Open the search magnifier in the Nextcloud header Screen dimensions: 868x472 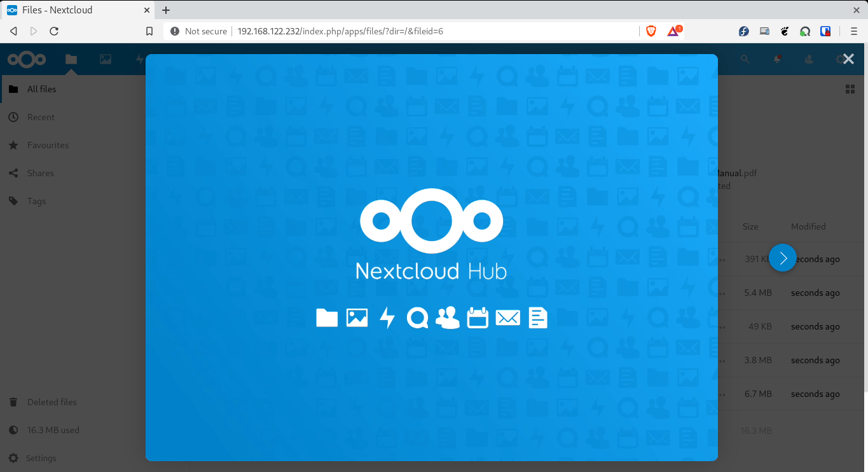click(x=745, y=59)
